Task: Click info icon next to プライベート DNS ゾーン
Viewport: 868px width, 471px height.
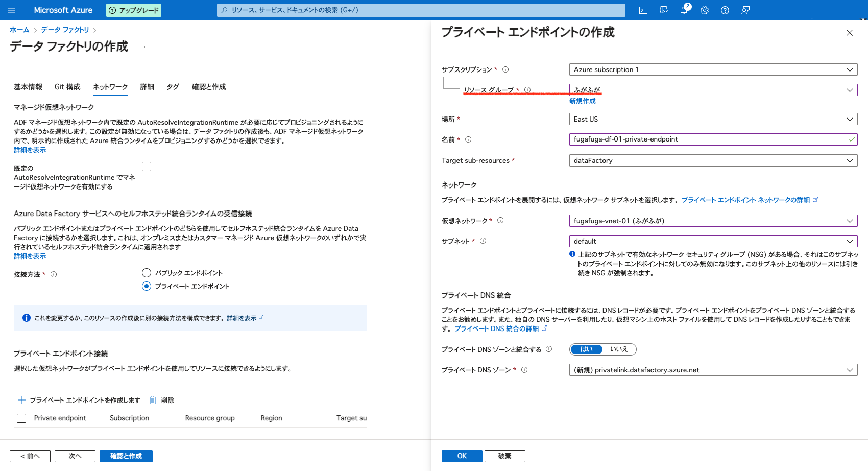Action: click(x=524, y=370)
